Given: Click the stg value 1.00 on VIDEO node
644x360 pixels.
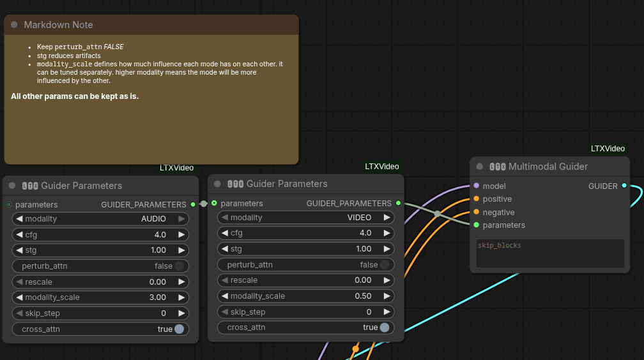Looking at the screenshot, I should tap(364, 249).
